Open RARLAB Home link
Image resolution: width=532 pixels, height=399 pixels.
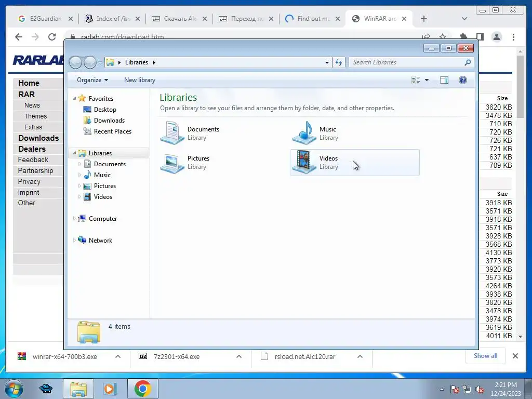tap(29, 83)
